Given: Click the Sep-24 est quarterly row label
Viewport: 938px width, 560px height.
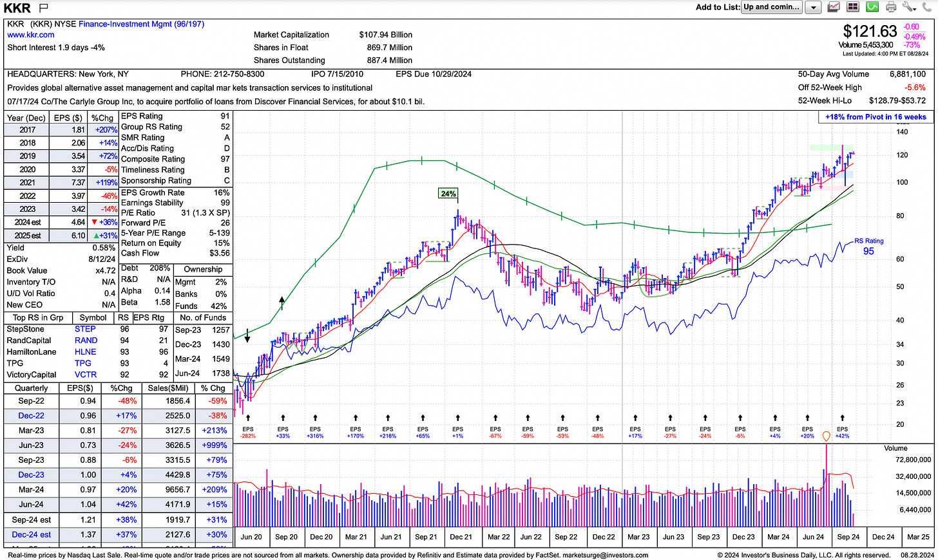Looking at the screenshot, I should tap(32, 519).
